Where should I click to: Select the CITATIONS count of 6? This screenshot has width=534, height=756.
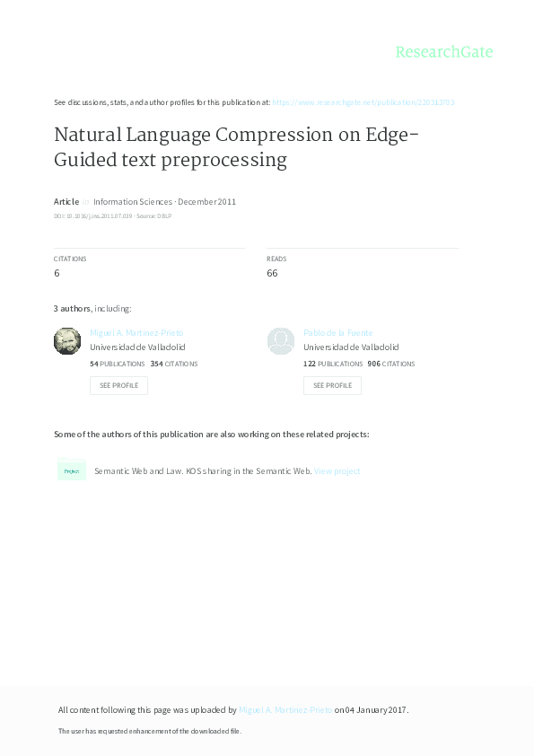(x=57, y=272)
